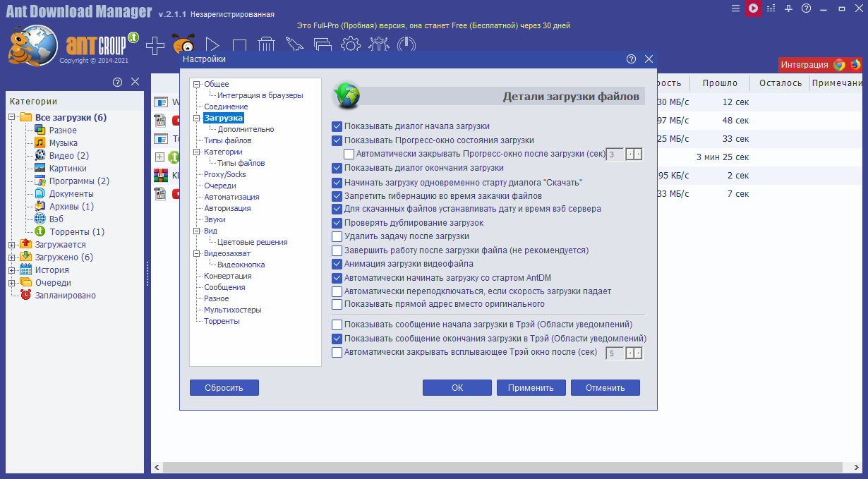Enable Автоматически закрывать Прогресс-окно после загрузки

pyautogui.click(x=349, y=153)
